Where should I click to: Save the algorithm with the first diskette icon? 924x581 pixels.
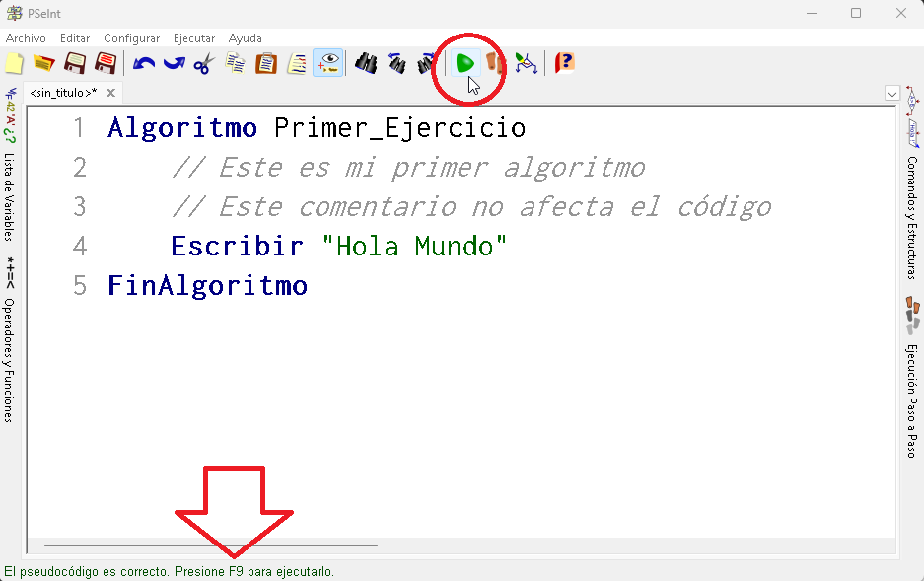[75, 63]
